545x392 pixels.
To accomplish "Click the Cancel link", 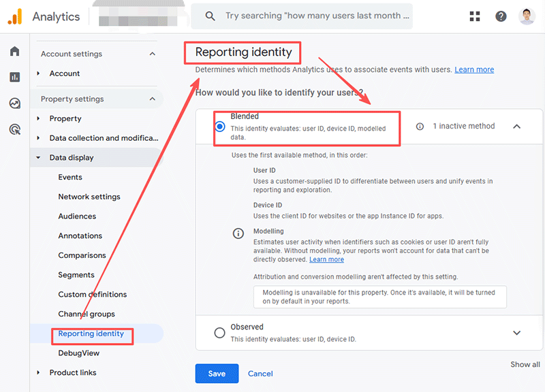I will point(260,374).
